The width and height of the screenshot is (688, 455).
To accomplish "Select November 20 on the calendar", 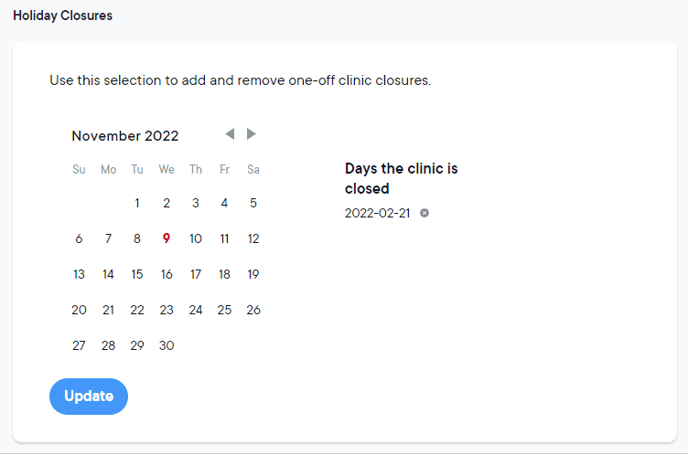I will (79, 310).
